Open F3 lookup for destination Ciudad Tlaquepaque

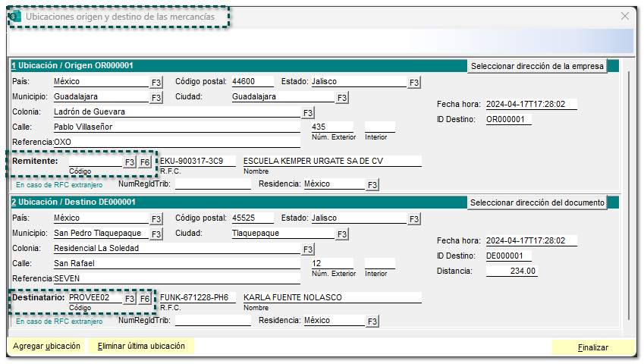342,234
